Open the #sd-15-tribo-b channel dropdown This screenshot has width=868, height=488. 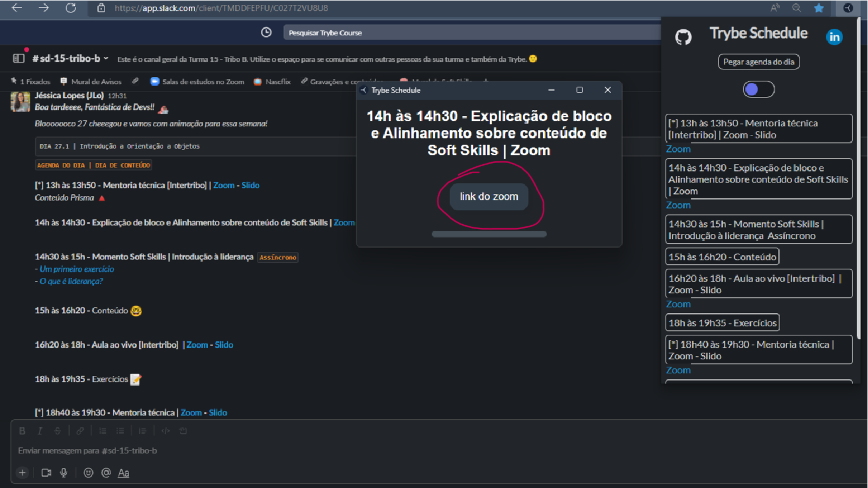(x=71, y=58)
